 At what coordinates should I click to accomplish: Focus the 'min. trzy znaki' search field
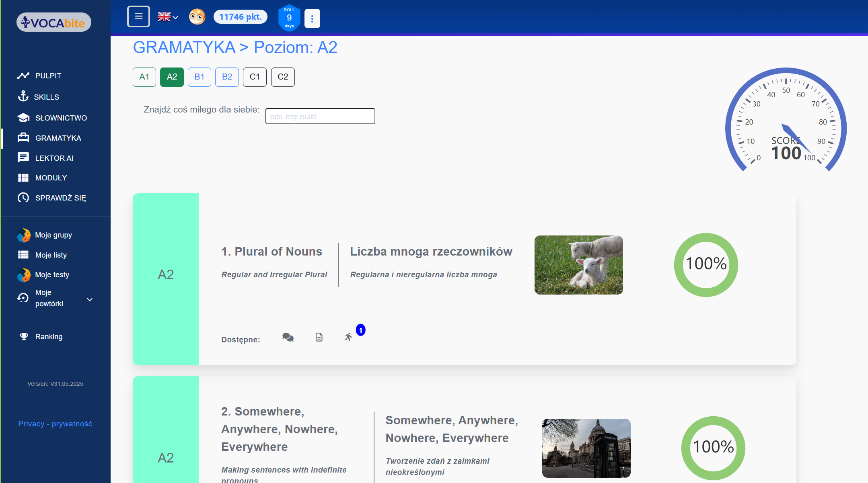[x=320, y=116]
